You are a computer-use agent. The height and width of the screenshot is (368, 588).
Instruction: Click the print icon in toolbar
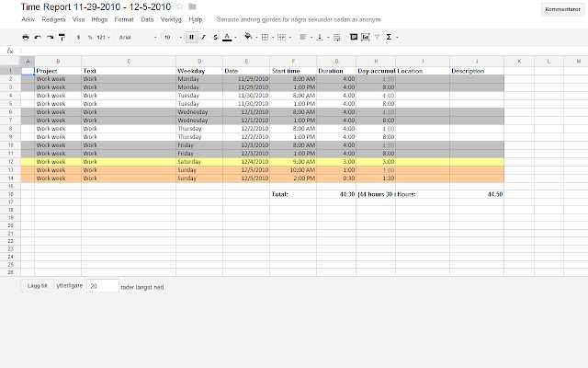pos(26,37)
